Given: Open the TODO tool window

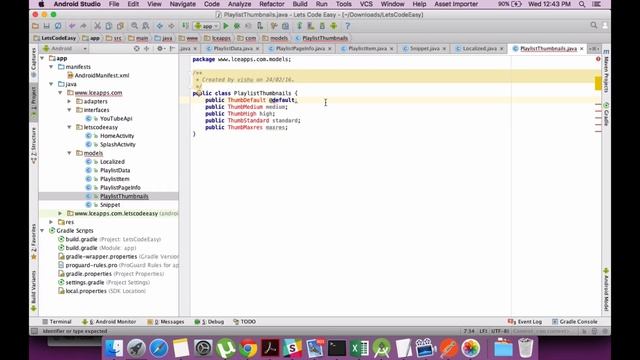Looking at the screenshot, I should (x=244, y=322).
